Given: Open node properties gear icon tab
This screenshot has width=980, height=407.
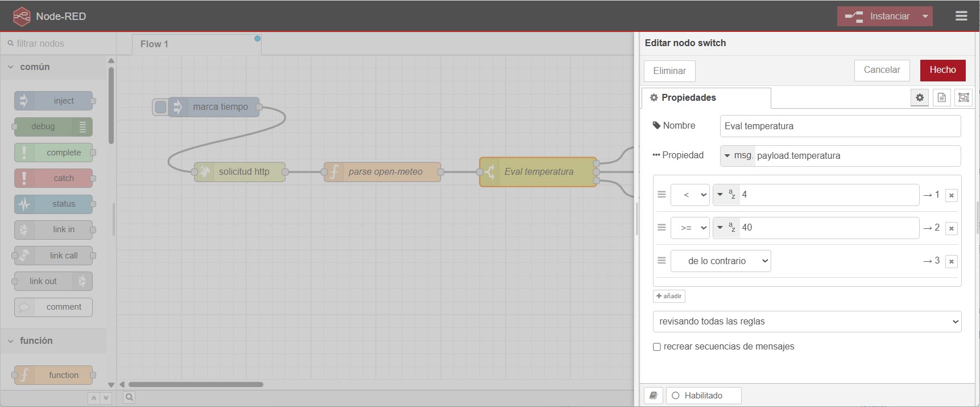Looking at the screenshot, I should tap(920, 97).
